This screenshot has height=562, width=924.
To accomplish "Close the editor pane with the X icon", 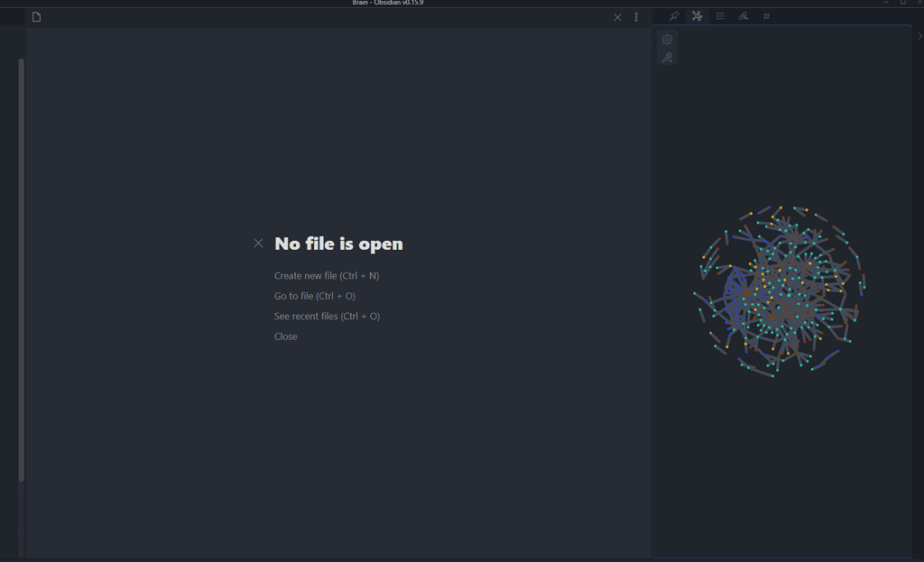I will (x=617, y=16).
